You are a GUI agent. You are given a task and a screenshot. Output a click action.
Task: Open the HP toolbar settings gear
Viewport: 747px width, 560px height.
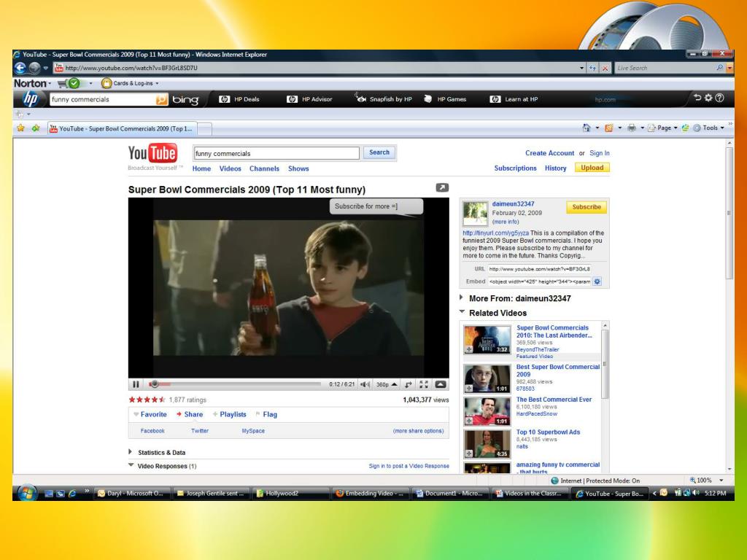click(708, 98)
